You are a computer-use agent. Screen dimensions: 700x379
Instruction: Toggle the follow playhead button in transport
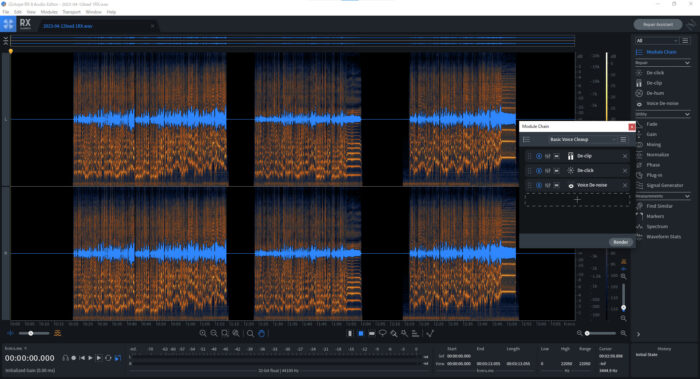[x=118, y=358]
